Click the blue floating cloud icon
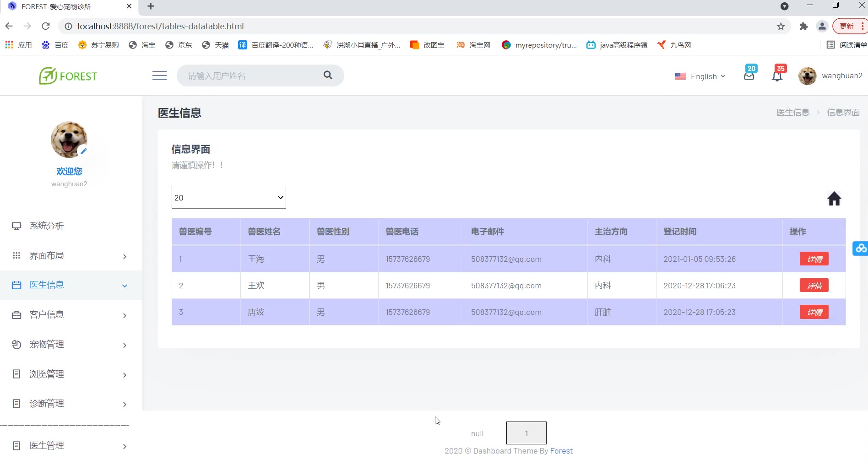This screenshot has height=465, width=868. click(861, 248)
